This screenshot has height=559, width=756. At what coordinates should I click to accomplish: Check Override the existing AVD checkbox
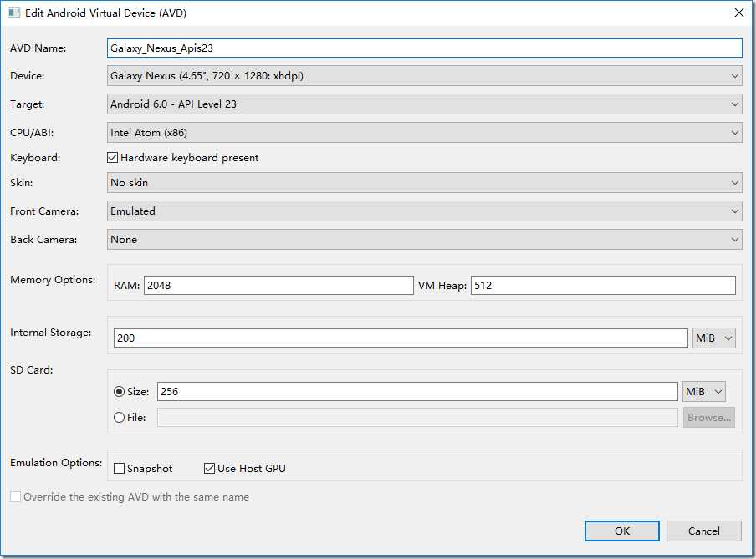[x=15, y=497]
